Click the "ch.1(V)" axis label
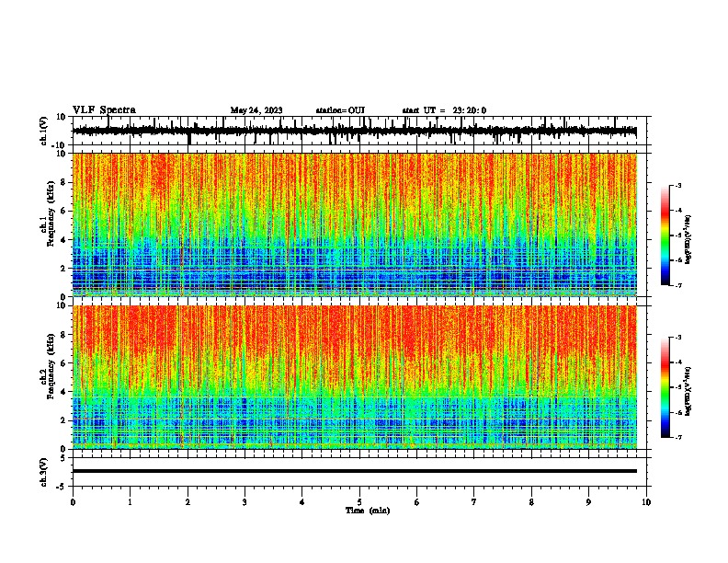Image resolution: width=728 pixels, height=563 pixels. click(43, 131)
